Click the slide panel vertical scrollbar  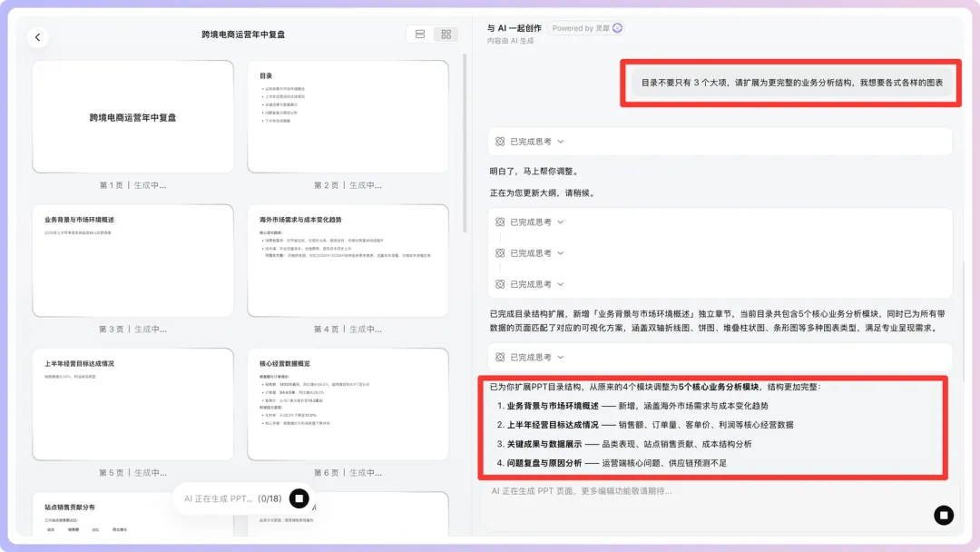[x=465, y=143]
